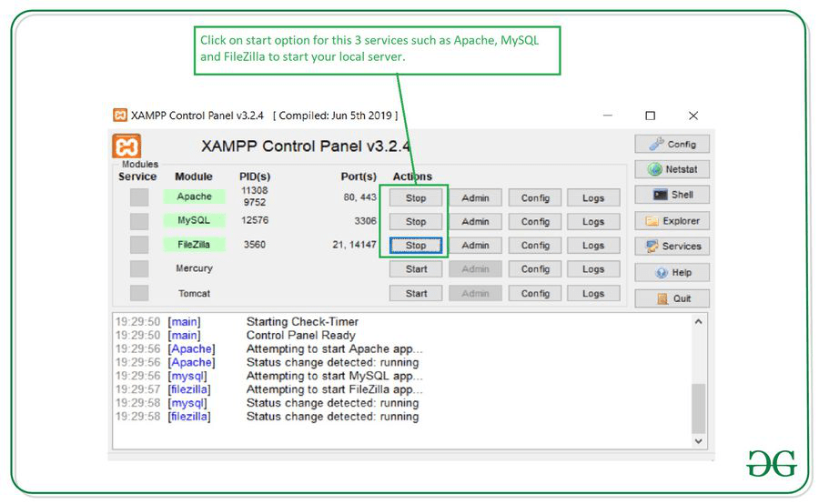Click the log scrollbar up arrow
This screenshot has height=504, width=819.
point(698,322)
